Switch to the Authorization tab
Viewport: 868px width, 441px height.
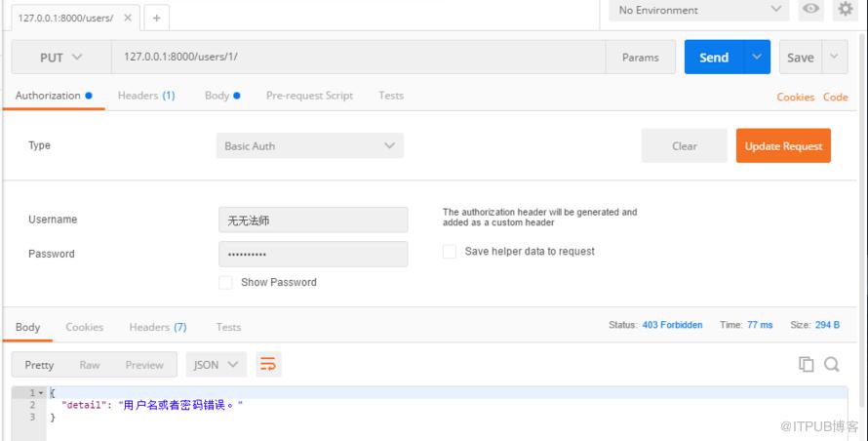[53, 96]
